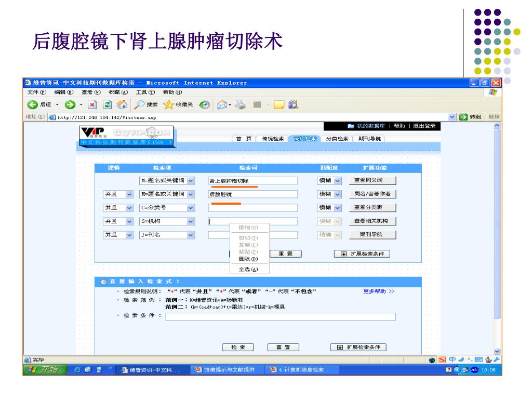532x399 pixels.
Task: Click the History toolbar icon
Action: (x=204, y=105)
